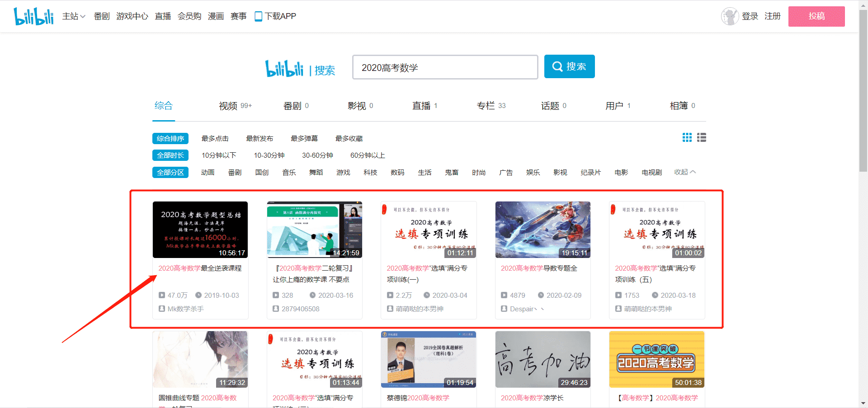Click clock icon beside 2020-03-04
The image size is (868, 408).
pos(427,295)
